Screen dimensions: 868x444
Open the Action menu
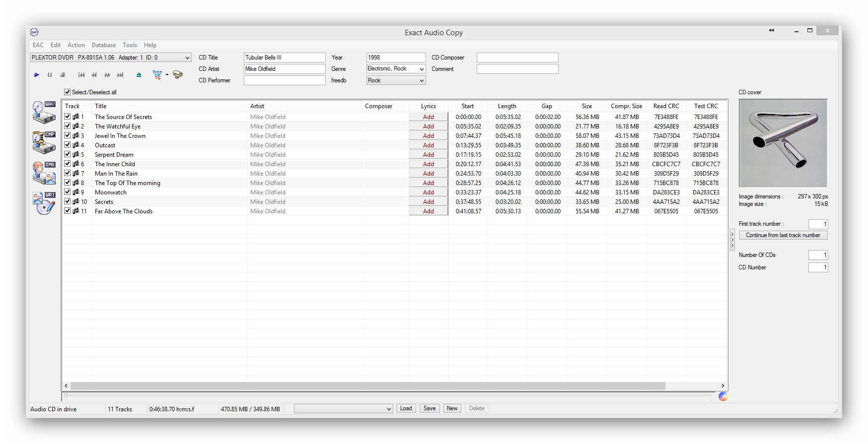(76, 45)
